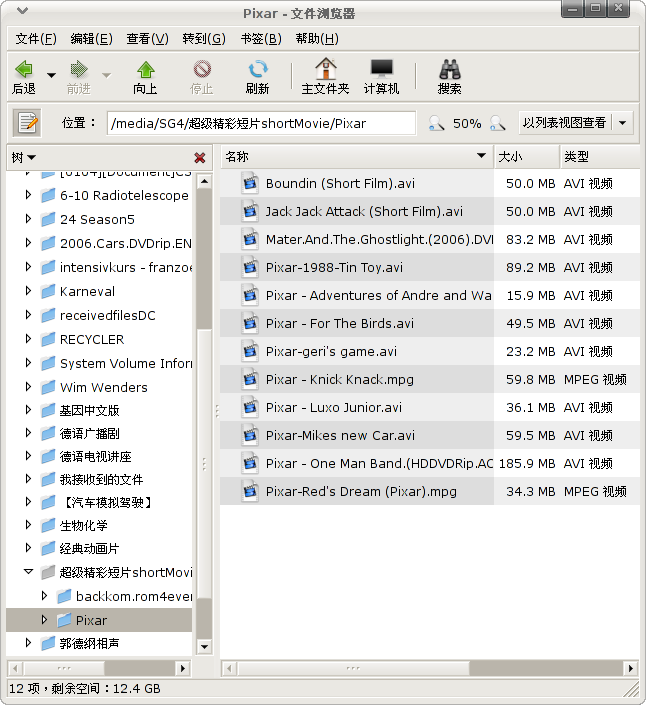Open the Bookmarks menu

tap(261, 39)
